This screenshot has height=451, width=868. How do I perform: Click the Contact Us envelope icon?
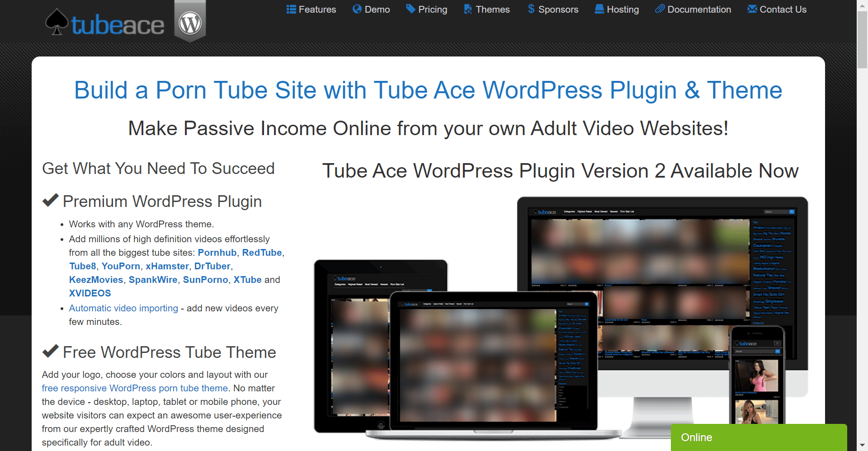point(752,9)
